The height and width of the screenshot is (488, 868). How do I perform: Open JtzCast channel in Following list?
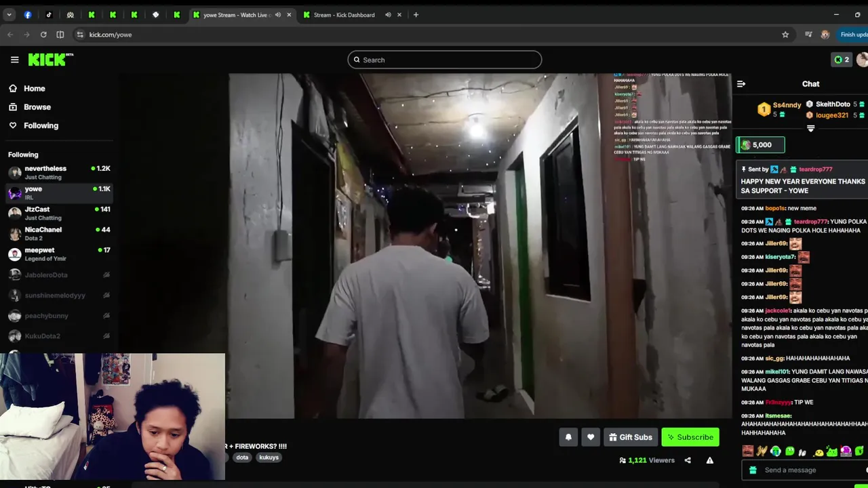59,213
